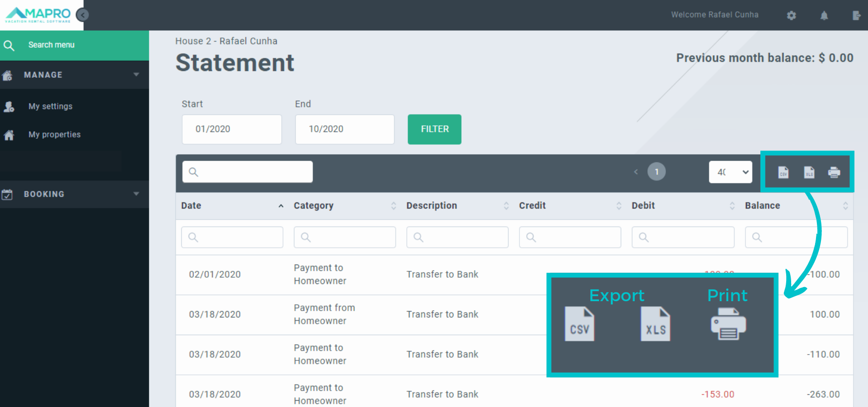Open My properties menu item

click(x=54, y=134)
